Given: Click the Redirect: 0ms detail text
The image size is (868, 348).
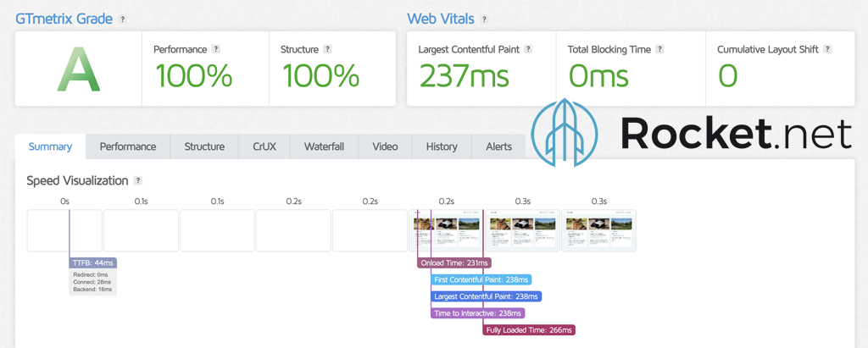Looking at the screenshot, I should 90,275.
